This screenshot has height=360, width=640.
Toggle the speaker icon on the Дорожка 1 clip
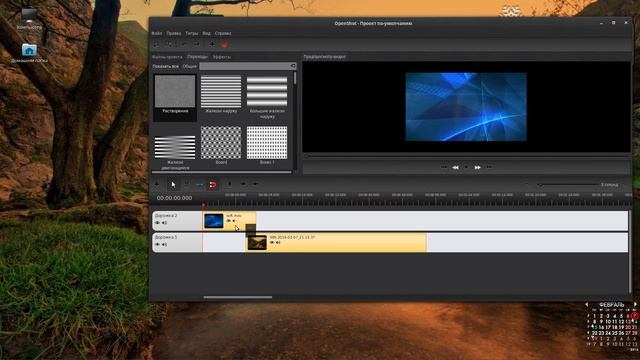tap(278, 242)
